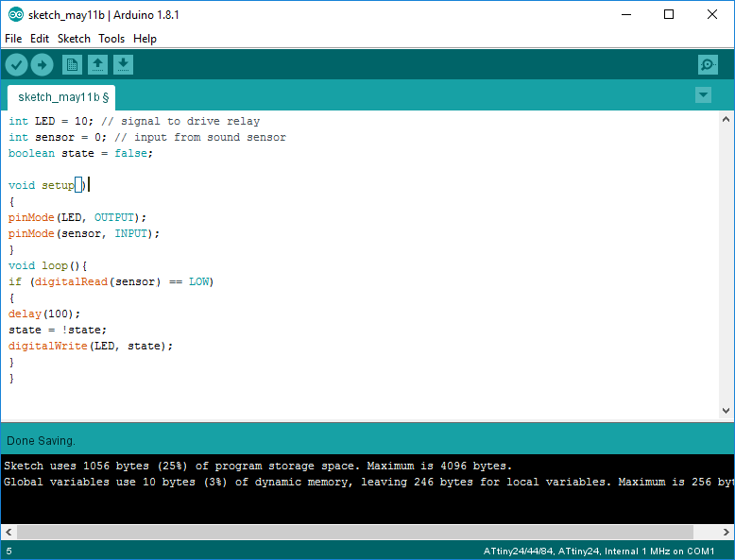The width and height of the screenshot is (735, 560).
Task: Click console horizontal scrollbar left arrow
Action: point(9,532)
